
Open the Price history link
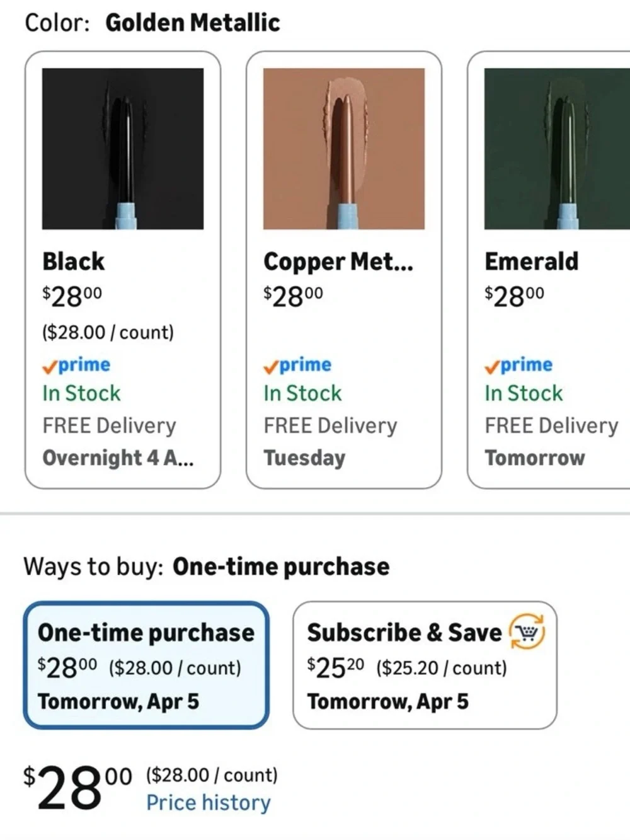(209, 803)
